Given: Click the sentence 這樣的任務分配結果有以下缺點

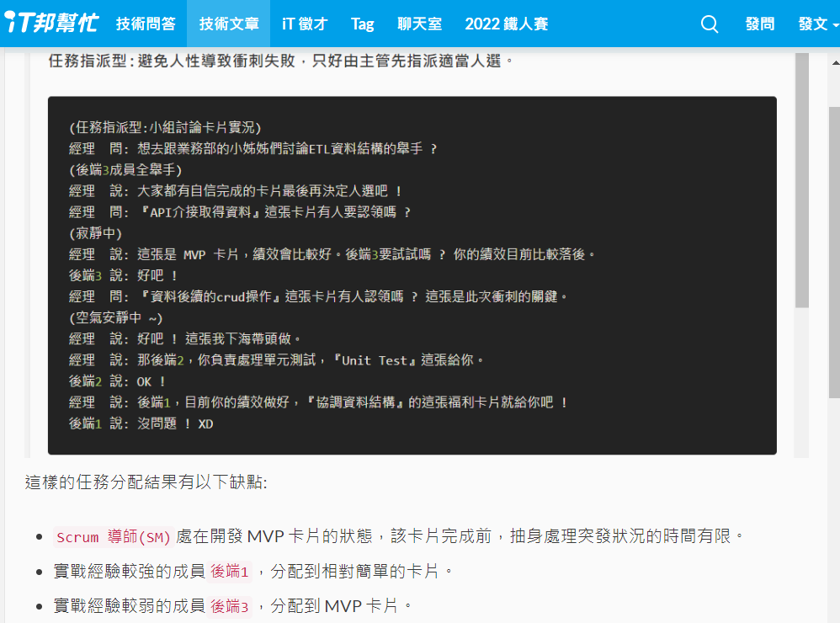Looking at the screenshot, I should pos(146,482).
